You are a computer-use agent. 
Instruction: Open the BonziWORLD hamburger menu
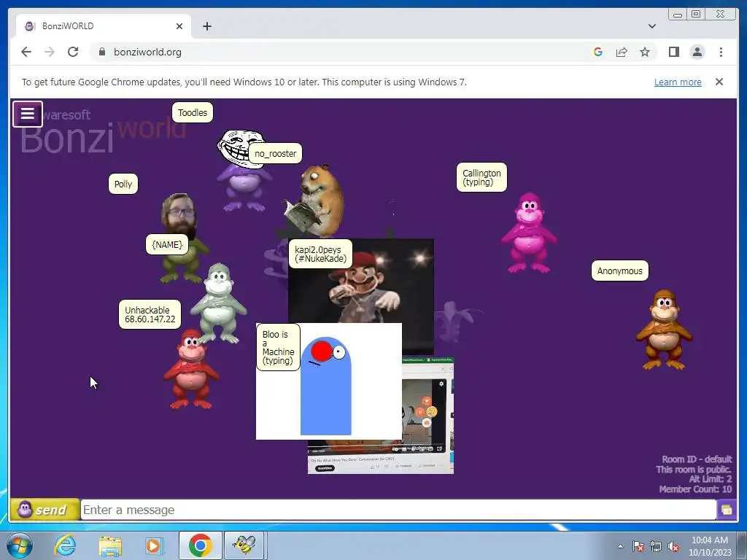tap(28, 114)
